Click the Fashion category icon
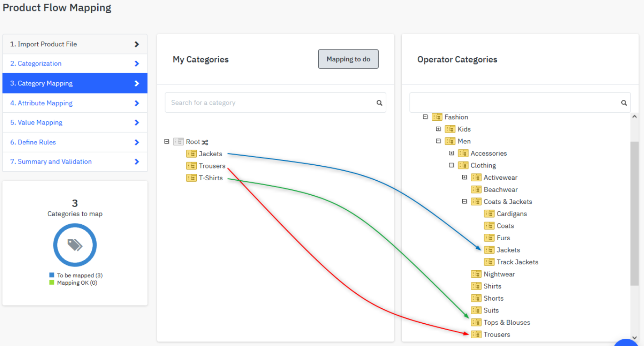 pos(437,117)
